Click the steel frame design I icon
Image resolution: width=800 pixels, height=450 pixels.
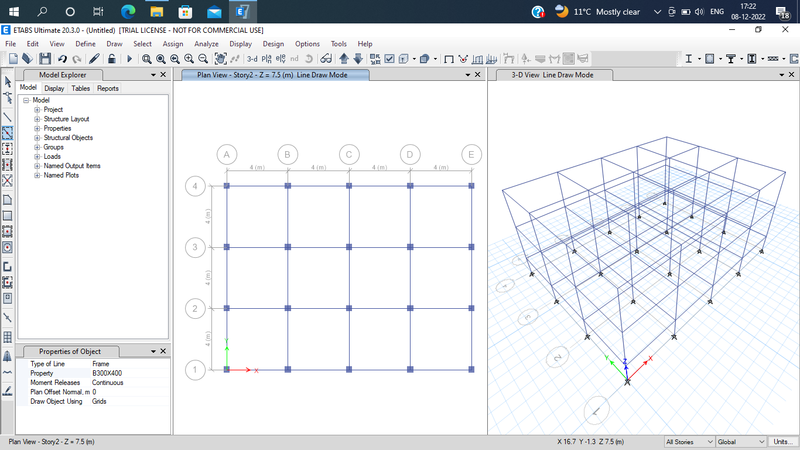[x=688, y=59]
